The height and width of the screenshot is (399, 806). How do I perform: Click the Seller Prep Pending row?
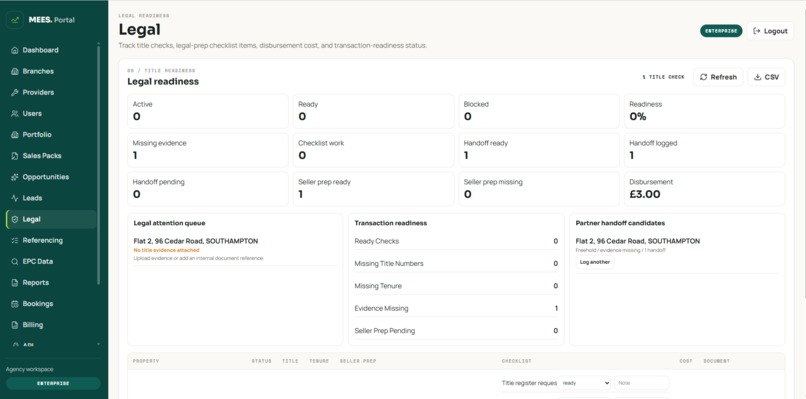(456, 331)
